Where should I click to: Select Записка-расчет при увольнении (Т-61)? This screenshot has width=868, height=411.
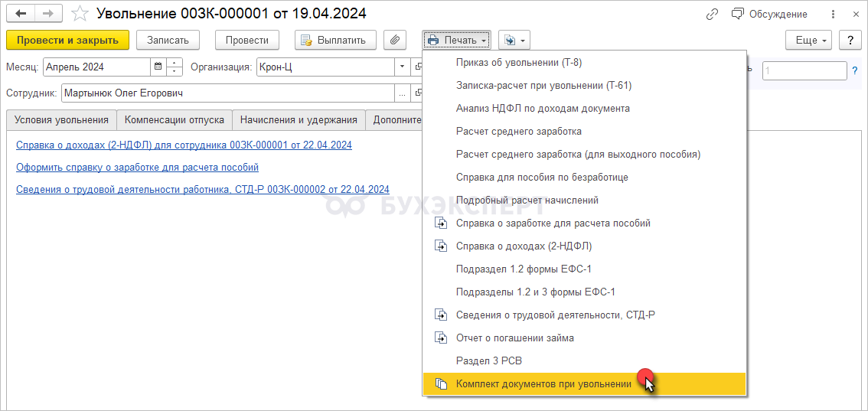pyautogui.click(x=585, y=86)
